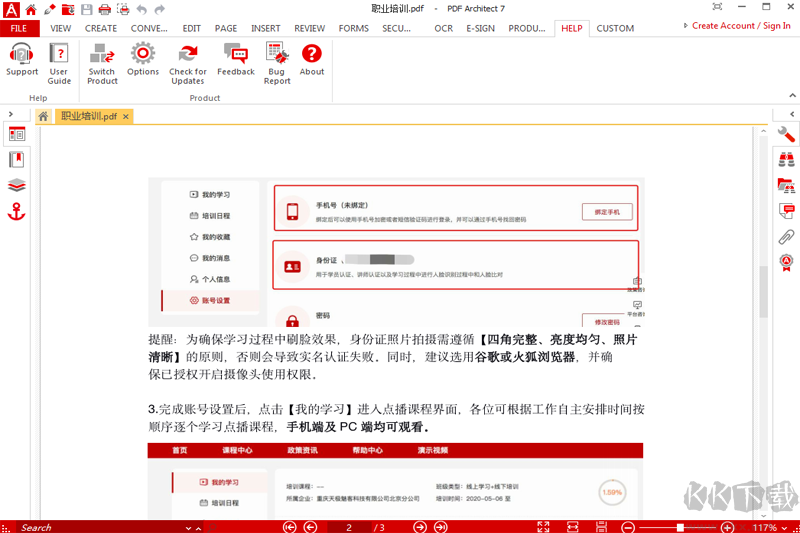Viewport: 800px width, 533px height.
Task: Open the comments panel on right sidebar
Action: coord(786,210)
